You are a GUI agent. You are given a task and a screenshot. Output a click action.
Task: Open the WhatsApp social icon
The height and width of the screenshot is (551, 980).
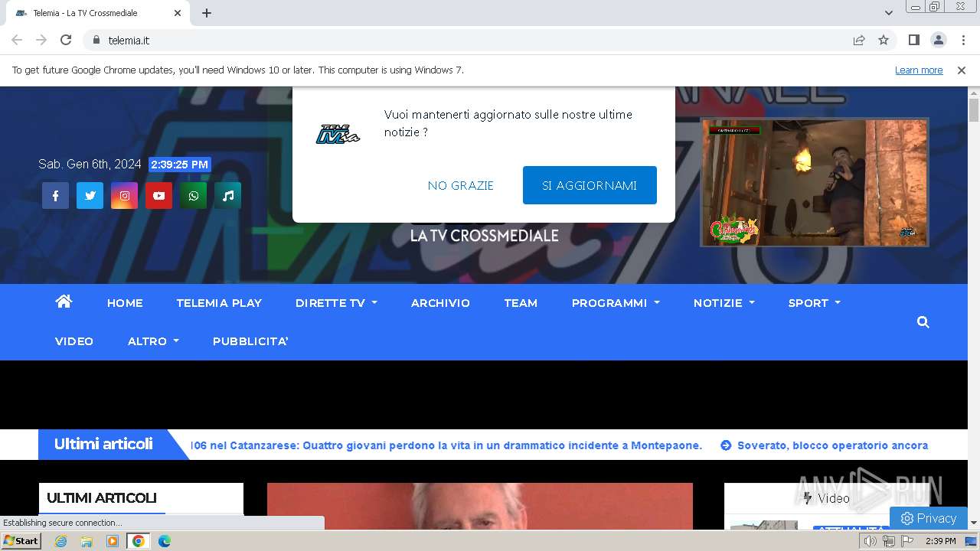click(193, 196)
